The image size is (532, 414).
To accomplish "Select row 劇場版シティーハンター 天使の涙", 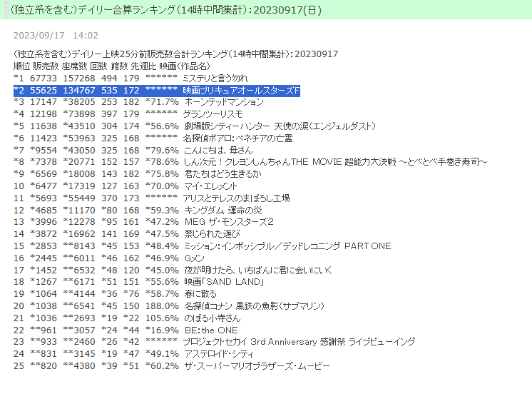I will [195, 126].
